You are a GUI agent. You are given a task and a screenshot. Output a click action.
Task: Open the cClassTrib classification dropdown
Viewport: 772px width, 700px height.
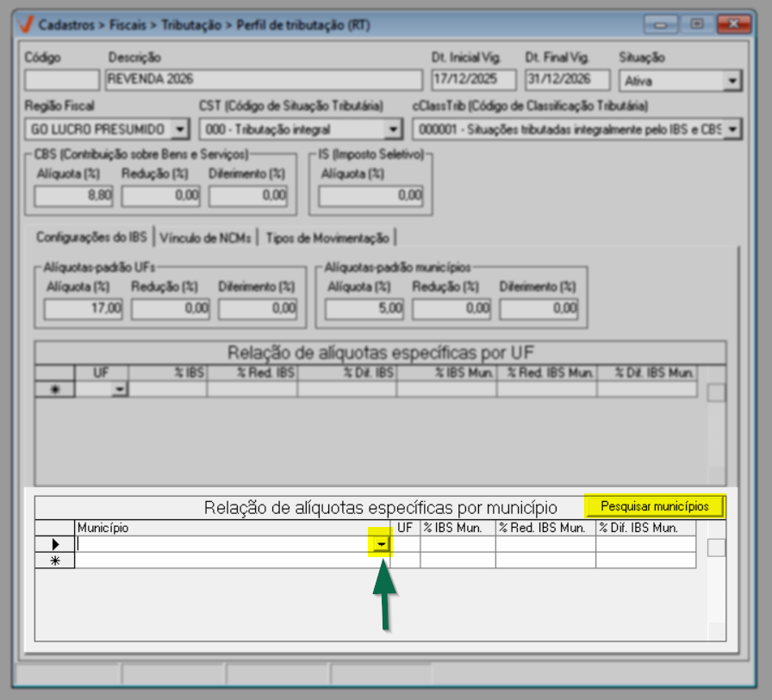click(732, 129)
